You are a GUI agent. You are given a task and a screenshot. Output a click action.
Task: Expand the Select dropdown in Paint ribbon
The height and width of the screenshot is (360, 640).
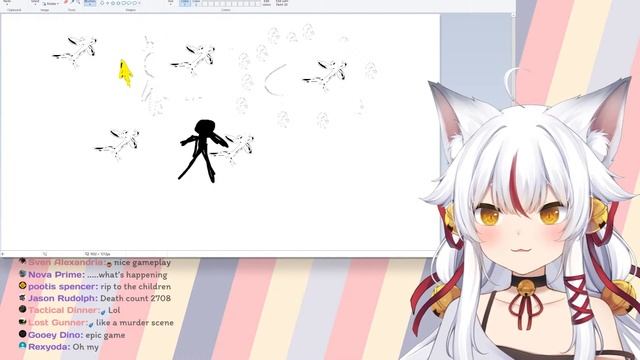(x=35, y=2)
